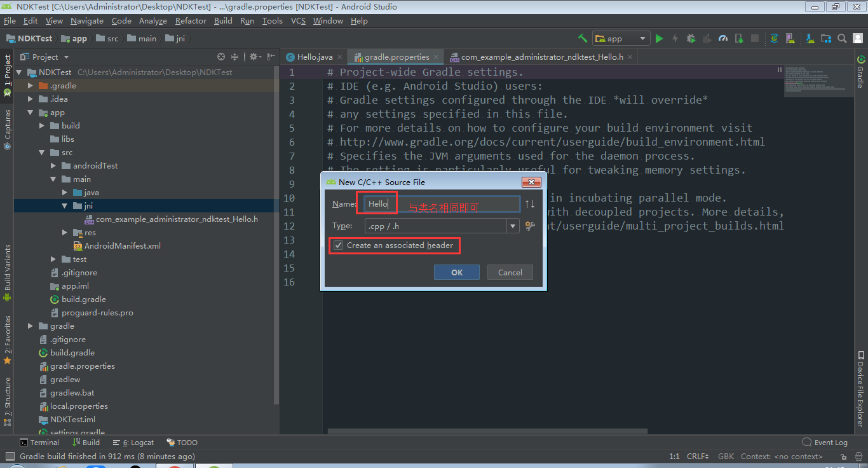Open the app run configuration dropdown
This screenshot has height=468, width=868.
click(622, 38)
